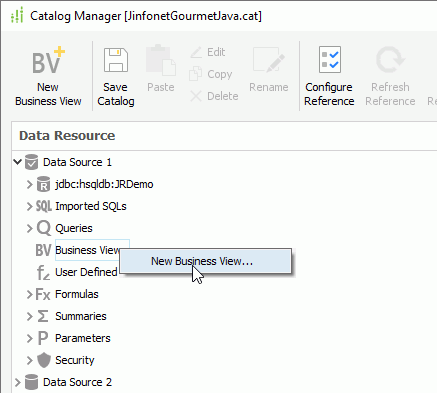437x393 pixels.
Task: Click the Paste clipboard icon
Action: (161, 60)
